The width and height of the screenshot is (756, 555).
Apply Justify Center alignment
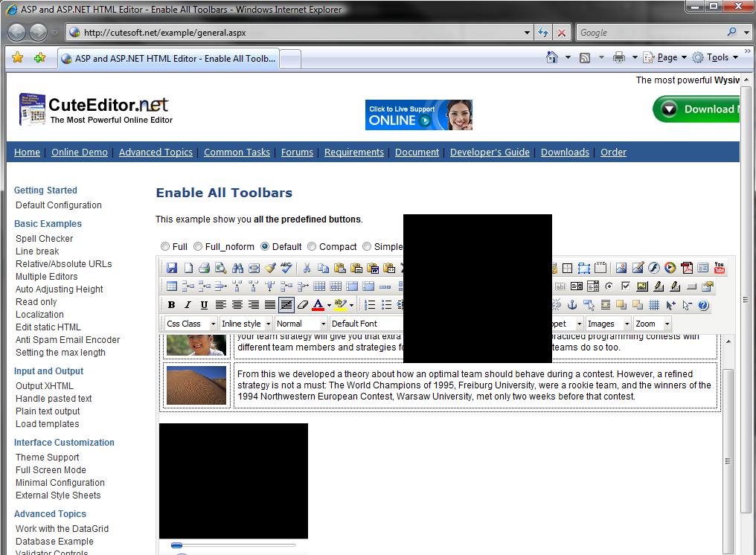coord(237,305)
